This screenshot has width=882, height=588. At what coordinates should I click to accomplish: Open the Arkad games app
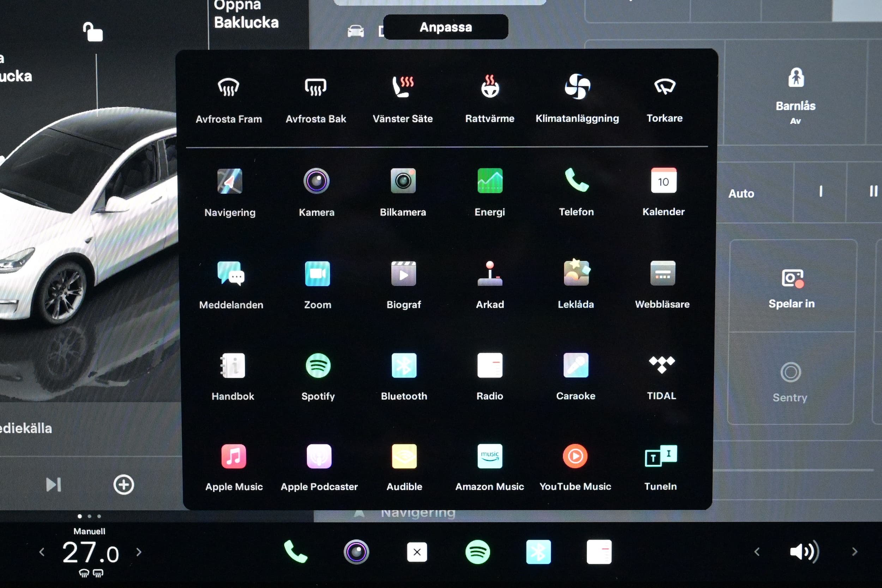tap(490, 274)
